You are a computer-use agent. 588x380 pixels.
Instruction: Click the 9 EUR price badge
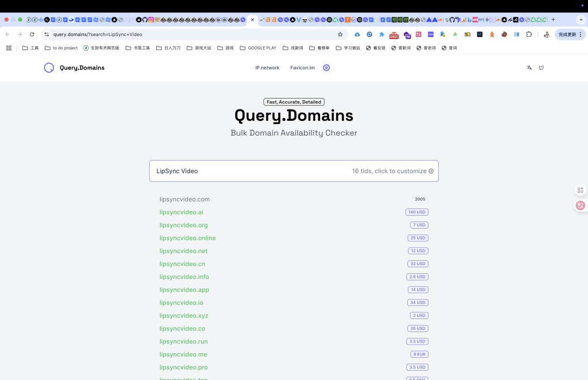click(419, 354)
